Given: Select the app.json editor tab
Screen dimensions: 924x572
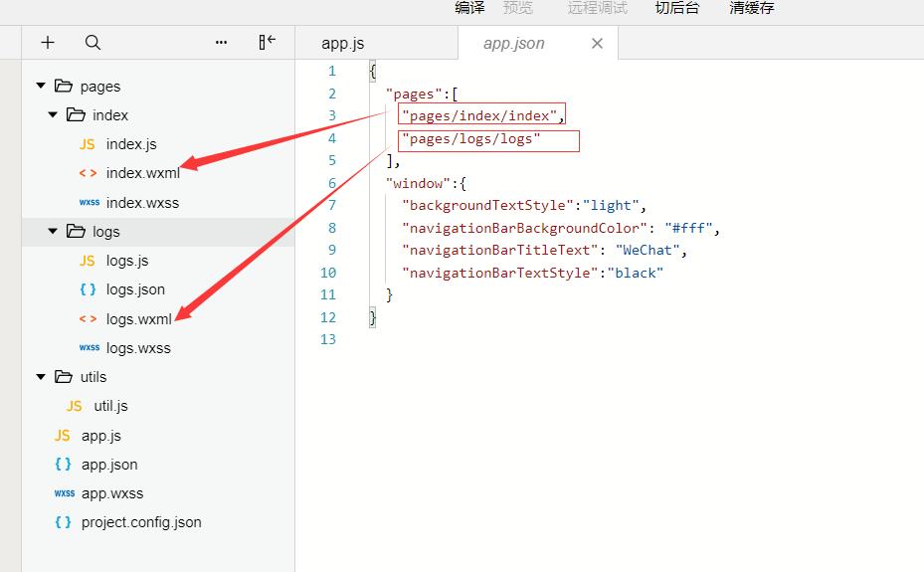Looking at the screenshot, I should tap(514, 44).
